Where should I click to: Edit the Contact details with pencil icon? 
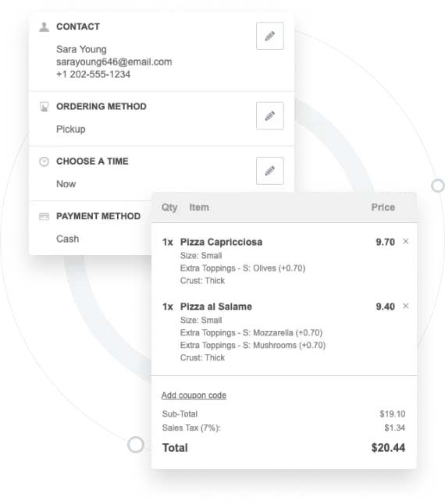(270, 36)
